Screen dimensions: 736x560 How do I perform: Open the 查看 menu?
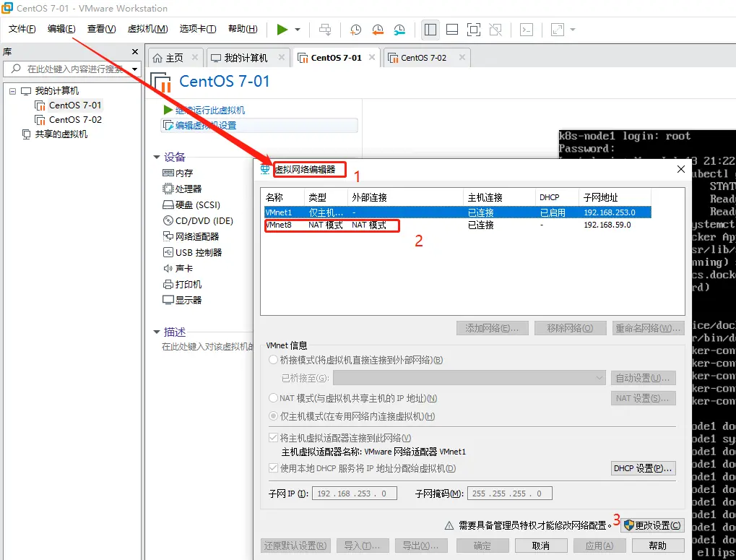101,29
